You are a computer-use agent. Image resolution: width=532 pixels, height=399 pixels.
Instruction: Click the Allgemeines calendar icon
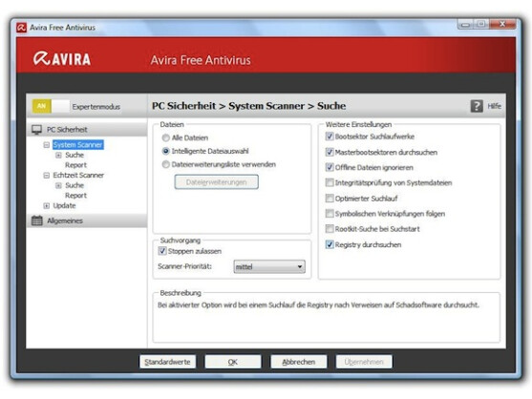click(x=36, y=220)
